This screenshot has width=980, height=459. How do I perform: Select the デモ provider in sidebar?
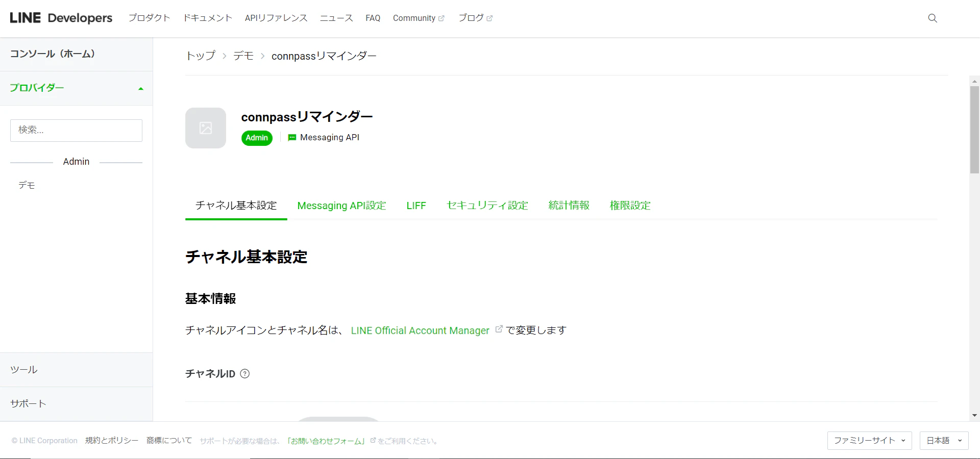point(27,185)
